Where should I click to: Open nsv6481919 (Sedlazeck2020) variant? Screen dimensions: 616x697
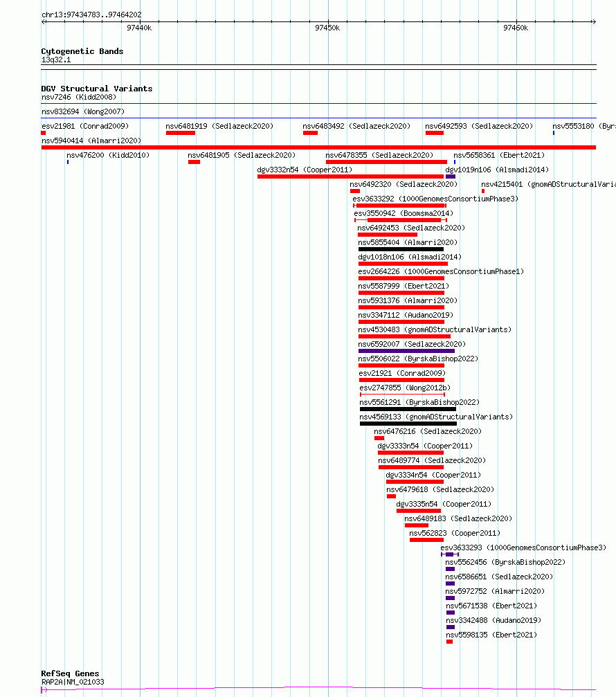coord(219,126)
